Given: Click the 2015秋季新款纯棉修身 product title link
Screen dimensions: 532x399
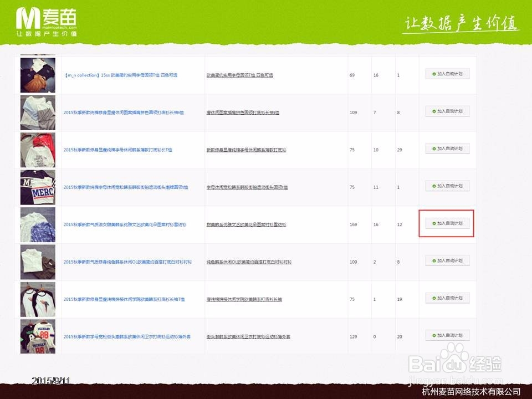Looking at the screenshot, I should click(x=124, y=111).
